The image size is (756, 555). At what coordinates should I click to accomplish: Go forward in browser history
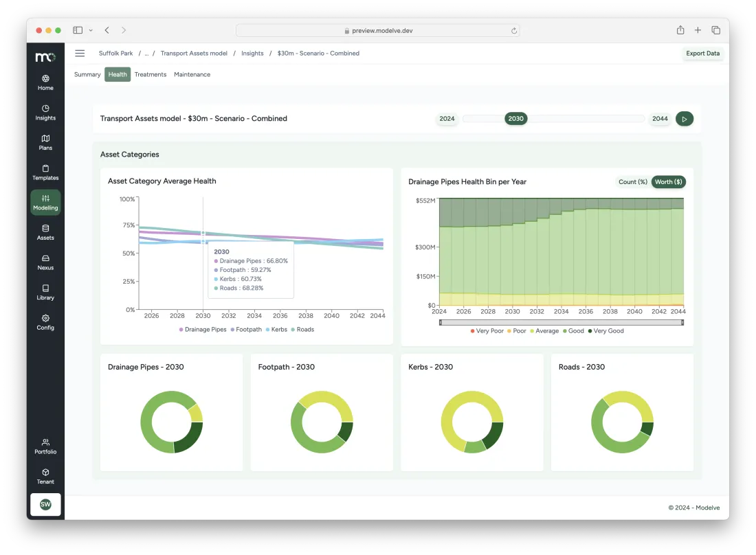click(x=124, y=30)
